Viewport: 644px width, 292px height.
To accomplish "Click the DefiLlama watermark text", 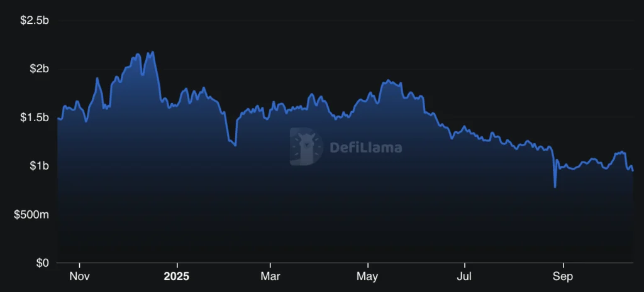I will (x=365, y=148).
